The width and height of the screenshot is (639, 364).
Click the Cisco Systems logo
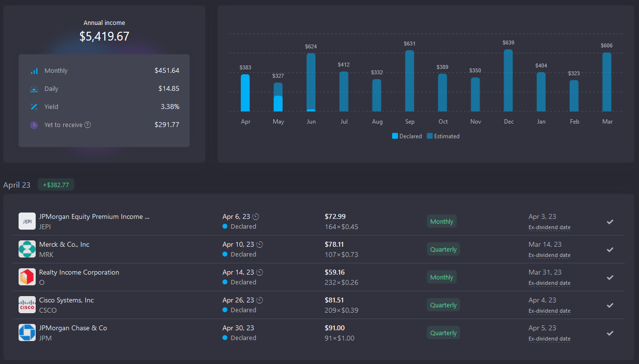[27, 304]
